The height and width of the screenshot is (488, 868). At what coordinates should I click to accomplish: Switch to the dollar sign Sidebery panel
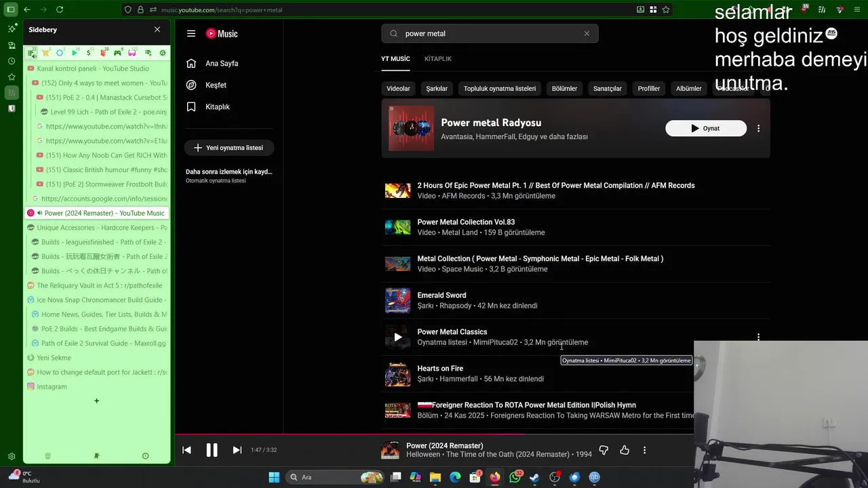click(x=89, y=53)
